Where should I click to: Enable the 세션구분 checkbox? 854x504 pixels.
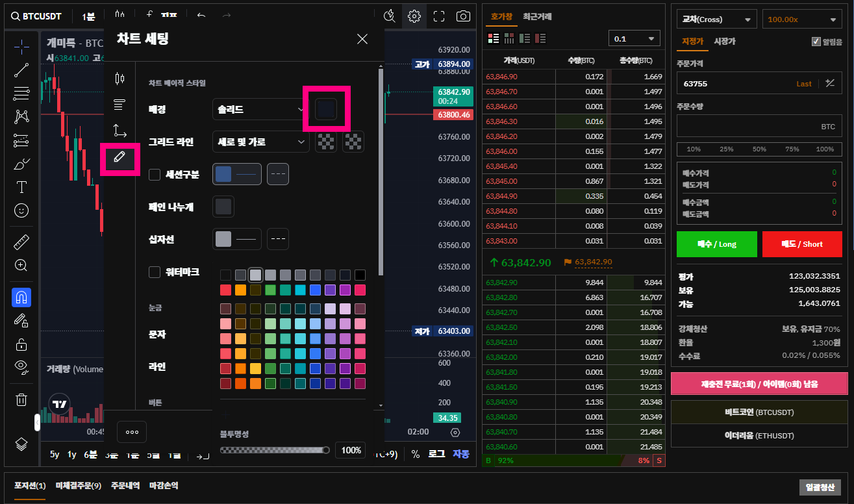click(155, 174)
